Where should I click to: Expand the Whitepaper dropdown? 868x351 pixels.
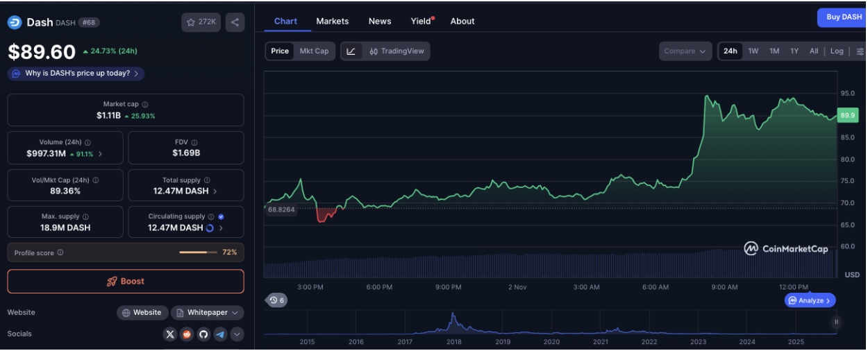208,313
